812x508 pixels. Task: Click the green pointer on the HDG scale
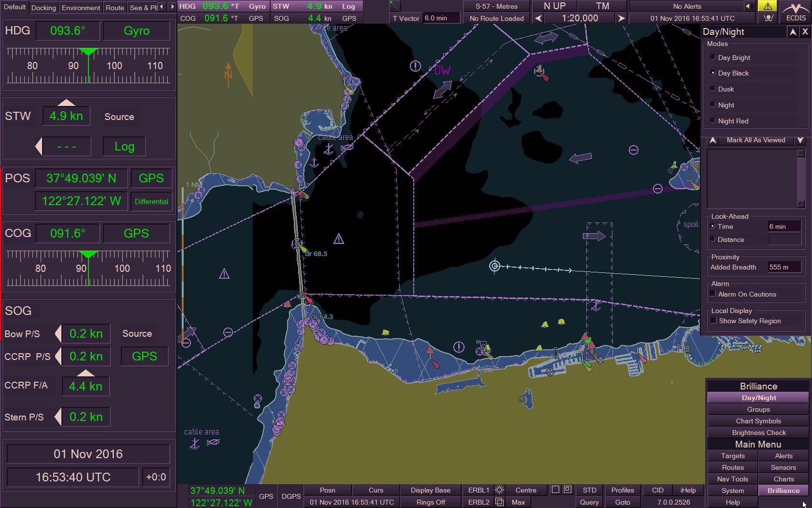click(89, 52)
